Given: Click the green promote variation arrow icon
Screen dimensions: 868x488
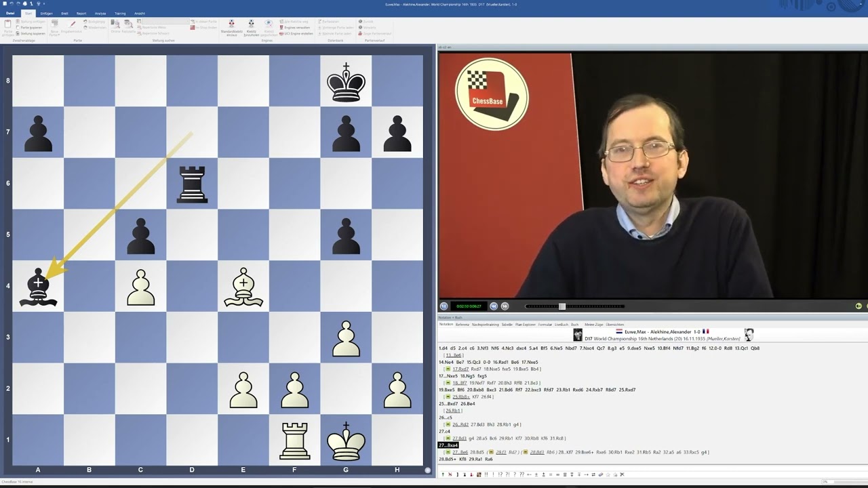Looking at the screenshot, I should [443, 474].
